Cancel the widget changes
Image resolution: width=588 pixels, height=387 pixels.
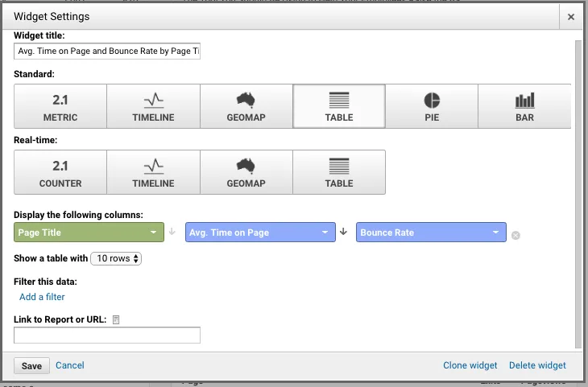pos(70,365)
